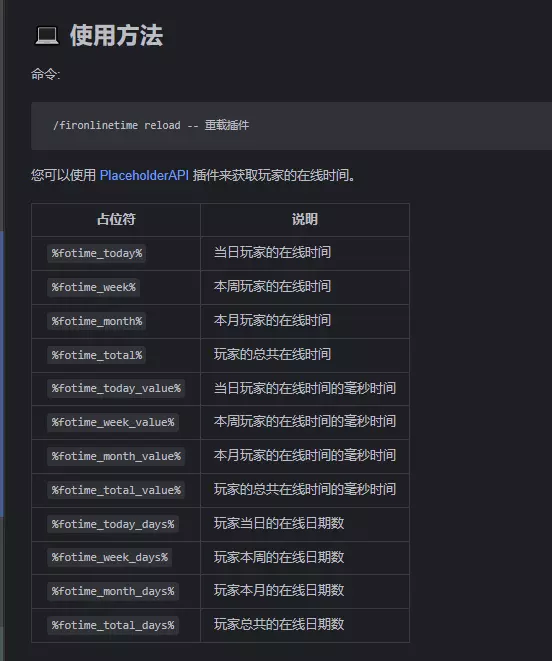The image size is (552, 661).
Task: Select %fotime_week_value% placeholder code
Action: [x=113, y=422]
